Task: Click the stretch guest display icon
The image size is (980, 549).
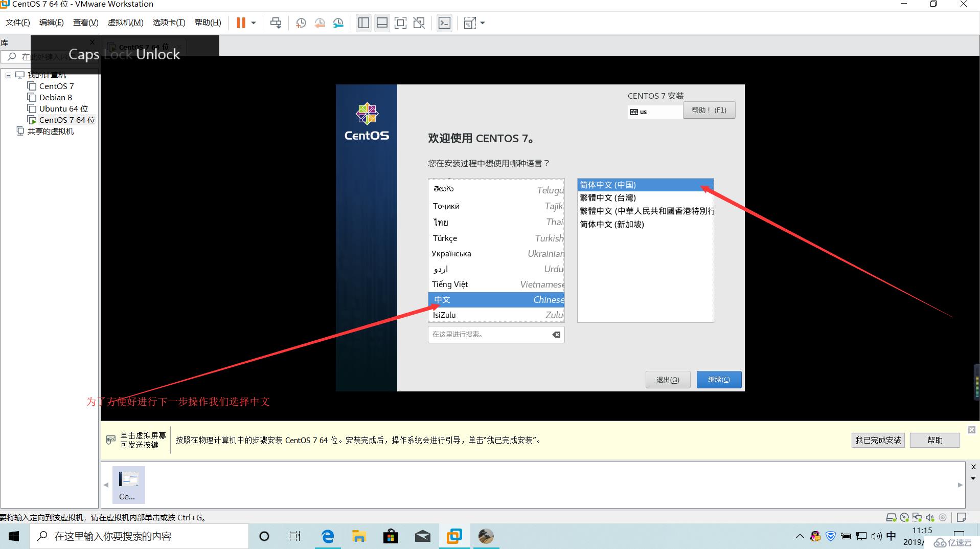Action: pyautogui.click(x=470, y=23)
